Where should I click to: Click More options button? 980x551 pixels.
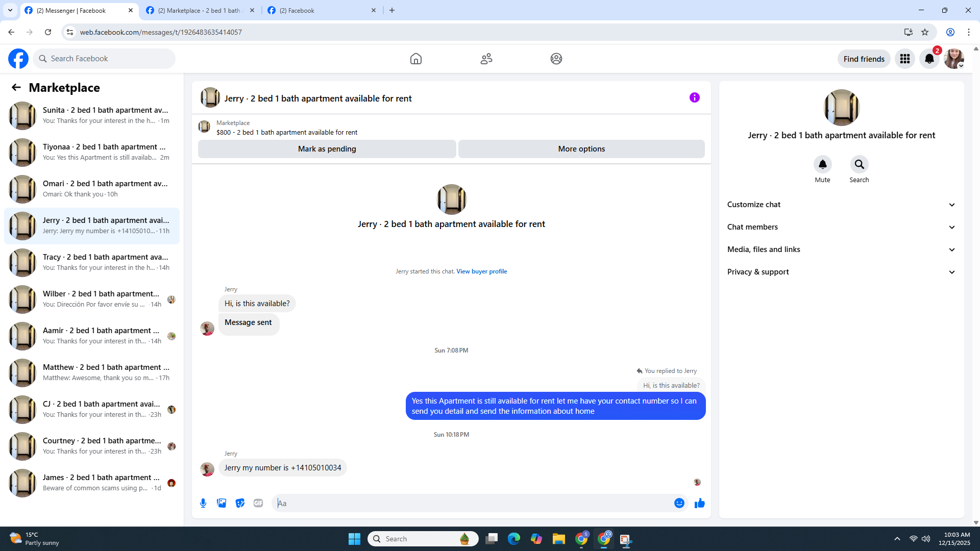(581, 149)
